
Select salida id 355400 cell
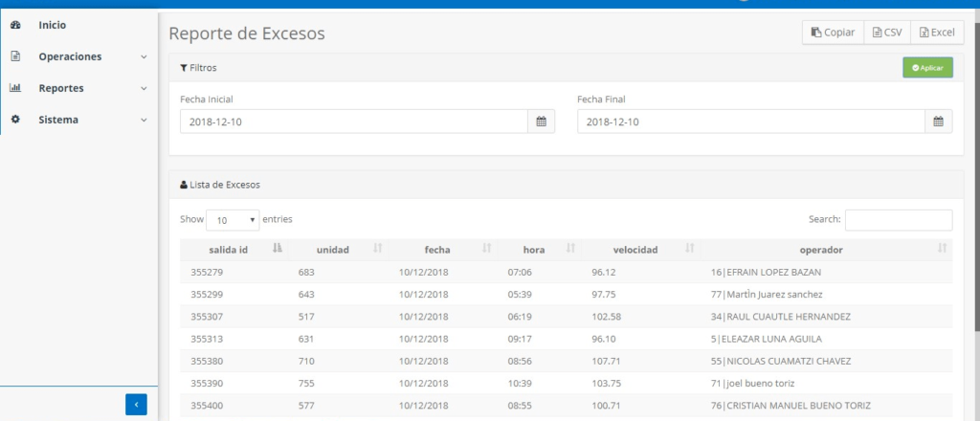tap(207, 406)
